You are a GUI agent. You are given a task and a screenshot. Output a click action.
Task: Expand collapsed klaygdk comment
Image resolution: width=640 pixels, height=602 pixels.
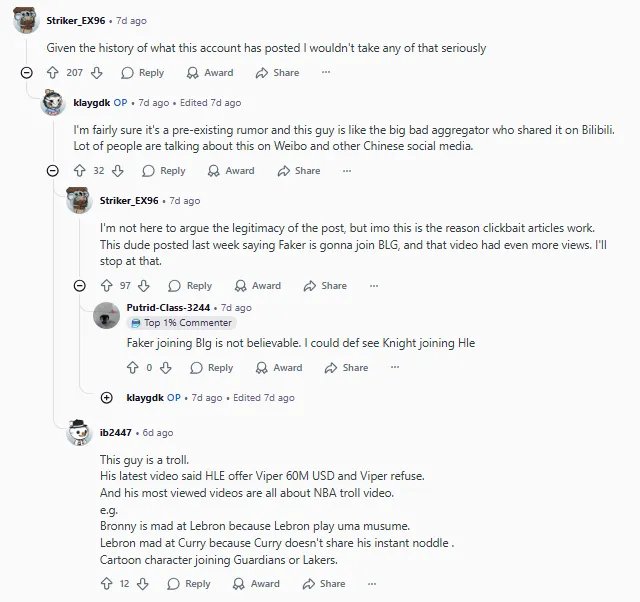click(107, 398)
